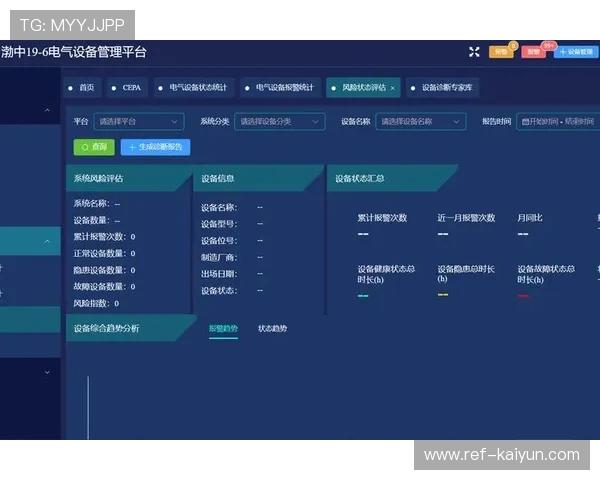Close the 风险状态评估 tab
This screenshot has width=600, height=480.
(393, 88)
